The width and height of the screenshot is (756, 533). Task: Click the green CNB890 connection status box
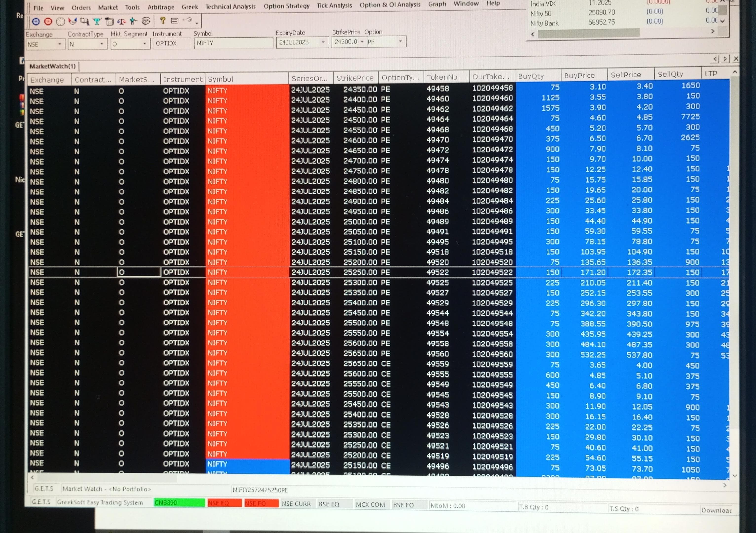(179, 503)
